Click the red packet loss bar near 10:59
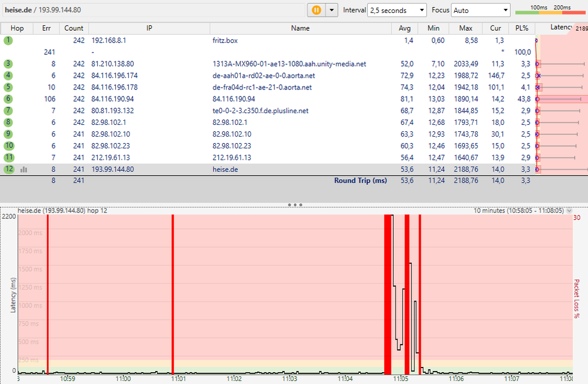Viewport: 588px width, 384px height. point(48,294)
